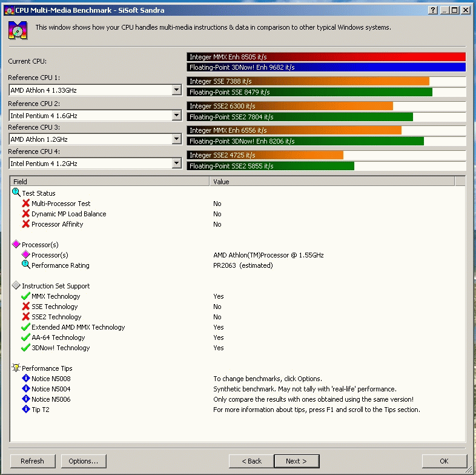Click the Integer SSE2 6300 it/s bar
This screenshot has height=475, width=476.
(289, 106)
